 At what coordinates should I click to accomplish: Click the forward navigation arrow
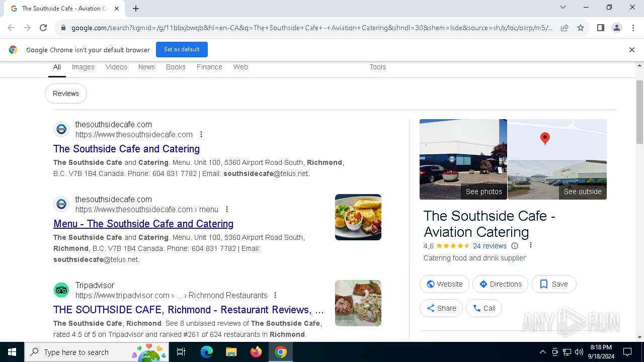point(27,28)
